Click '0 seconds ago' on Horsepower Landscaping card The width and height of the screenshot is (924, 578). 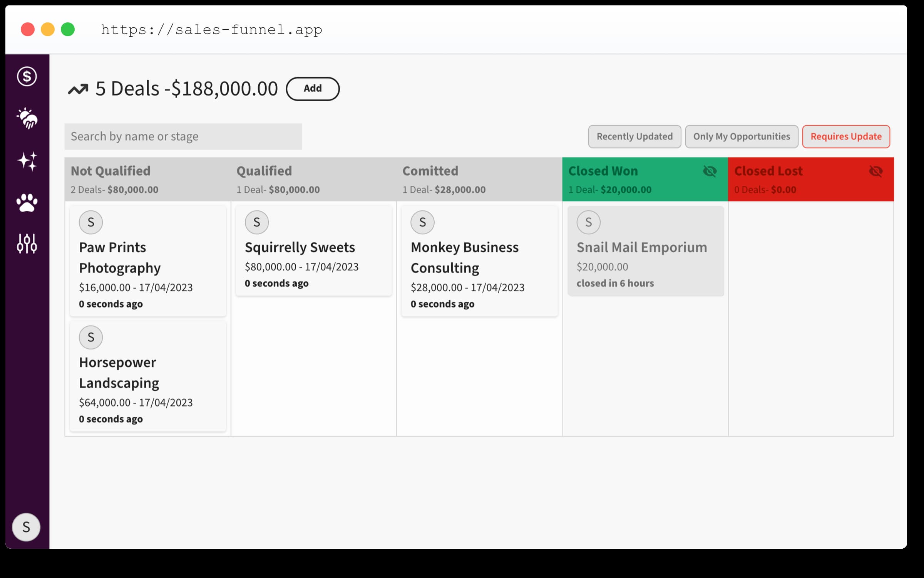[x=111, y=419]
